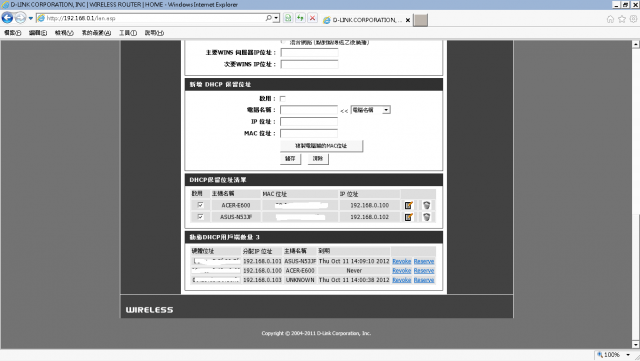Click Revoke for 192.168.0.101
Screen dimensions: 640x361
click(402, 261)
